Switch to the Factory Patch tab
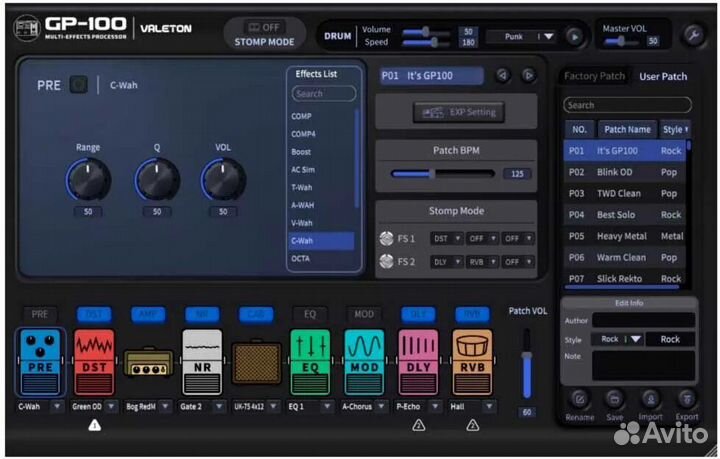The width and height of the screenshot is (720, 459). [594, 76]
